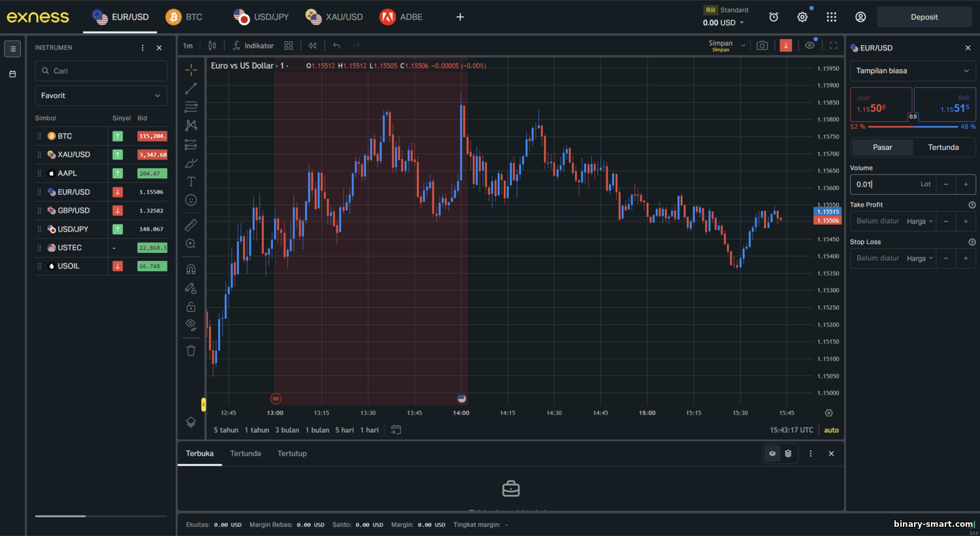The width and height of the screenshot is (980, 536).
Task: Toggle the eye visibility icon in chart toolbar
Action: pyautogui.click(x=809, y=46)
